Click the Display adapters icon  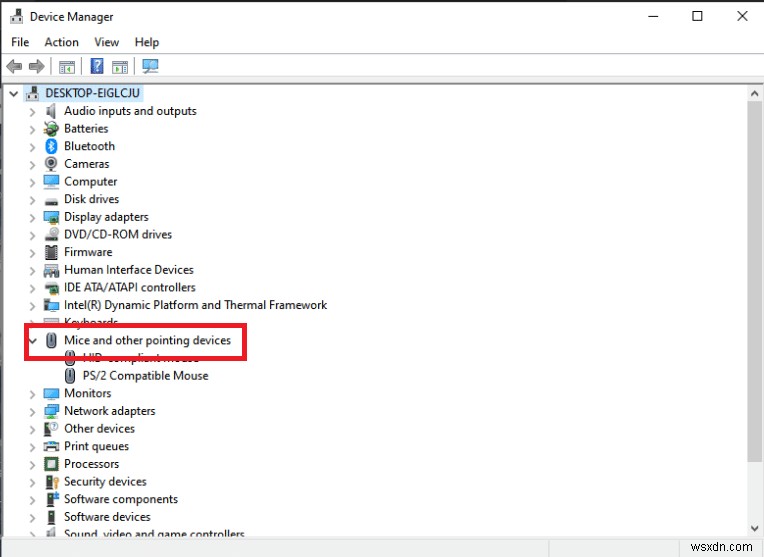(51, 217)
